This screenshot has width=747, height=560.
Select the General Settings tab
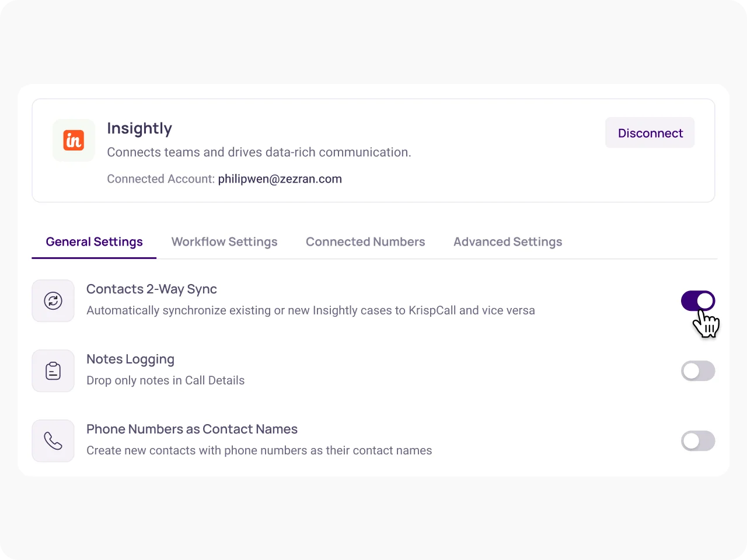94,242
